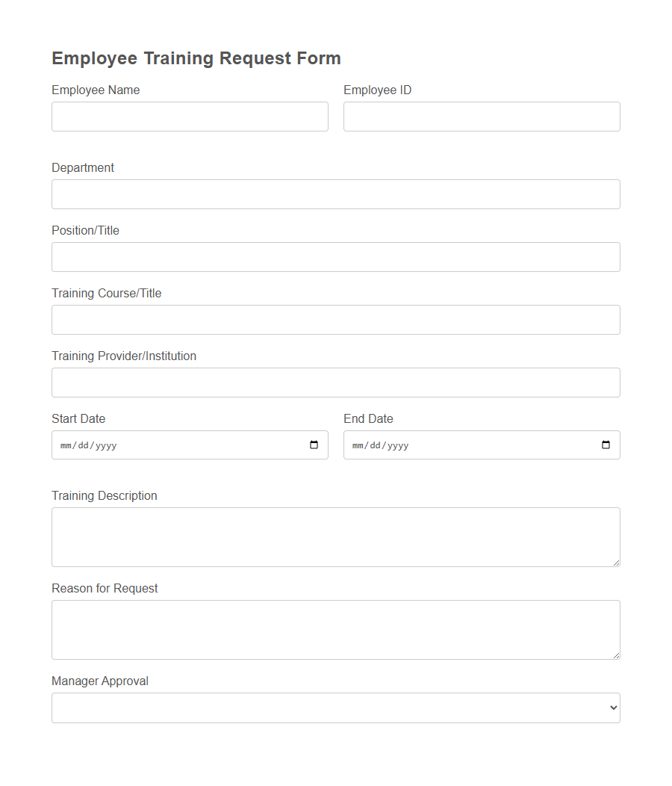The width and height of the screenshot is (672, 786).
Task: Select the Employee Name input field
Action: 190,117
